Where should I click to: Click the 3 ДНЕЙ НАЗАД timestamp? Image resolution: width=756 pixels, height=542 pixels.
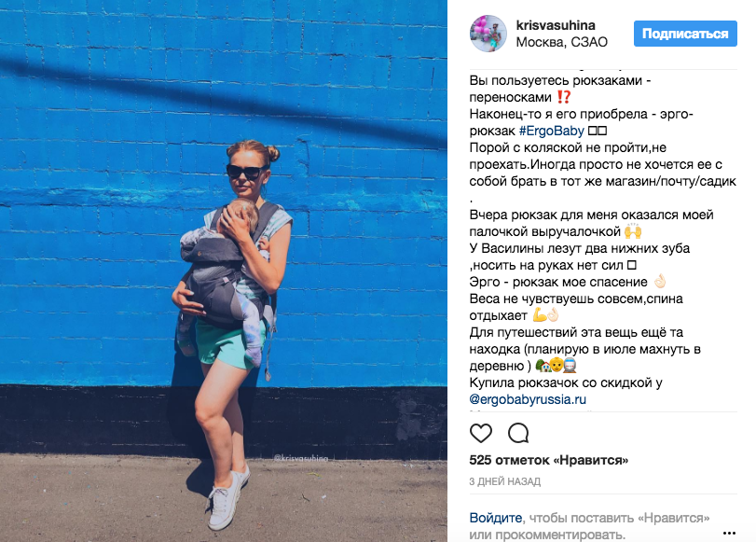click(x=505, y=481)
